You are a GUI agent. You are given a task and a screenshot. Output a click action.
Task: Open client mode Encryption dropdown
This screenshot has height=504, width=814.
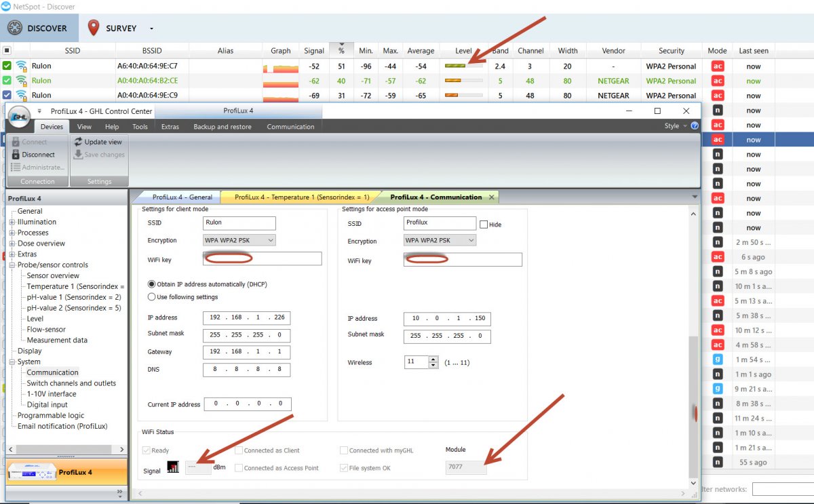239,240
